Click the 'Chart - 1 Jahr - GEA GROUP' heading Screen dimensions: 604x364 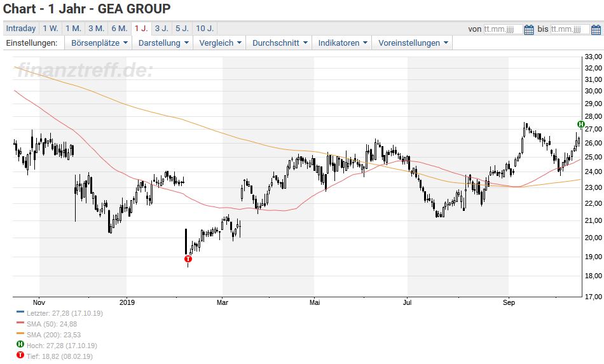point(87,8)
